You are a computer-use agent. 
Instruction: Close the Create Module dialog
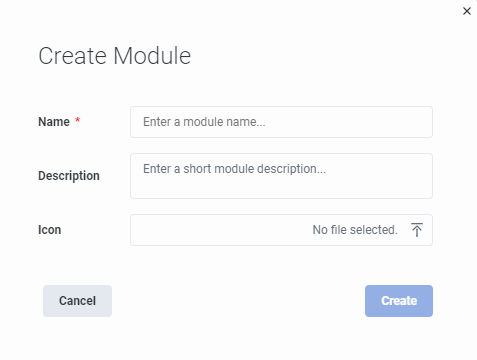467,11
